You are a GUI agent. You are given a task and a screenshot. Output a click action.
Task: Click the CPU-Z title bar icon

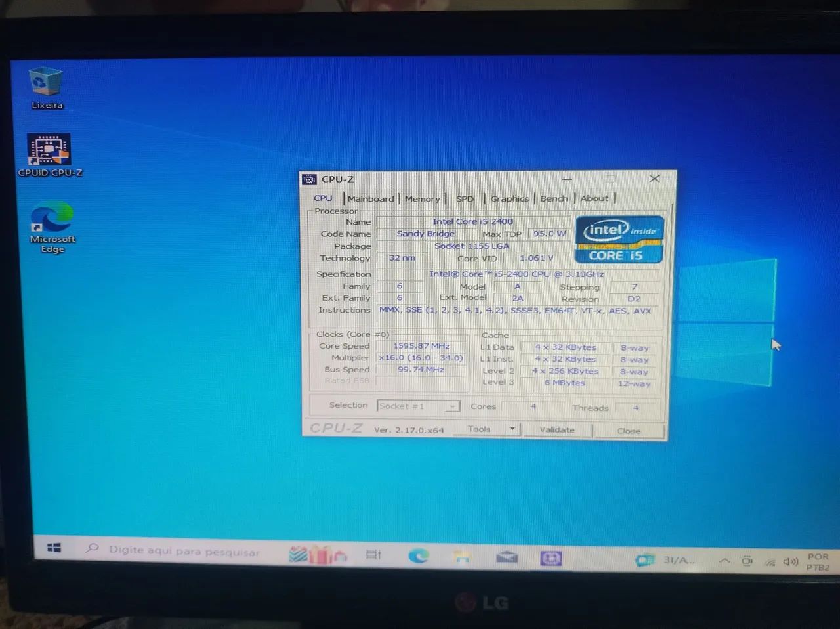click(309, 179)
